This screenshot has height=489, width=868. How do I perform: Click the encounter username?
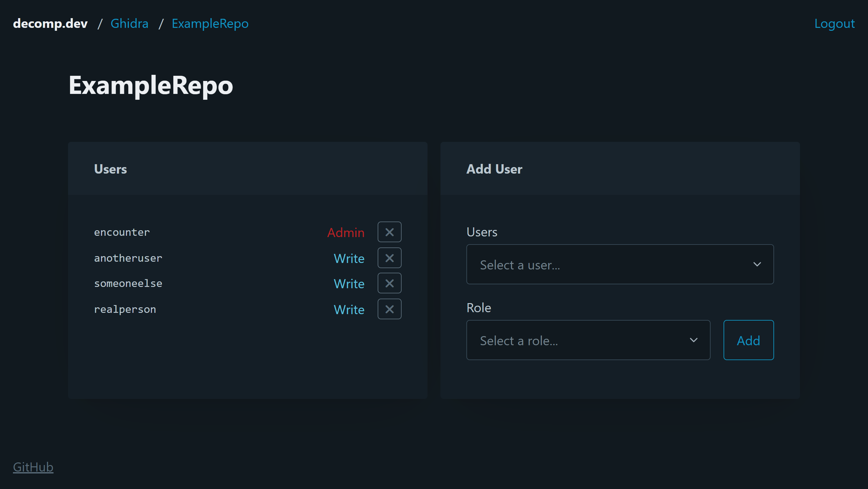point(122,232)
